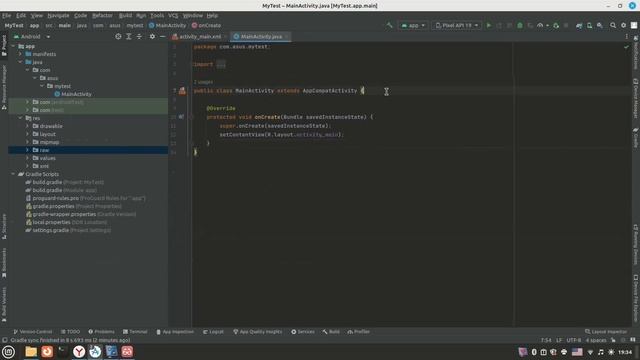Viewport: 640px width, 360px height.
Task: Expand the layout folder
Action: pos(27,134)
